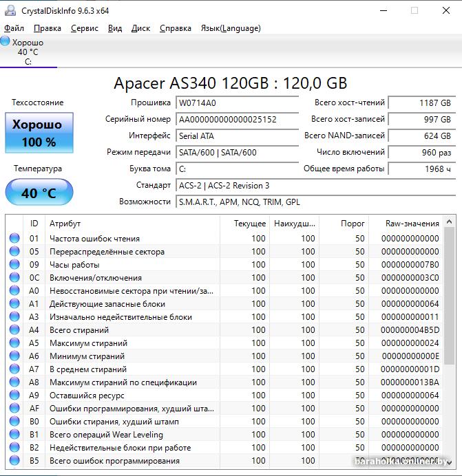The image size is (462, 476).
Task: Click the Буква тома field C:
Action: [237, 169]
